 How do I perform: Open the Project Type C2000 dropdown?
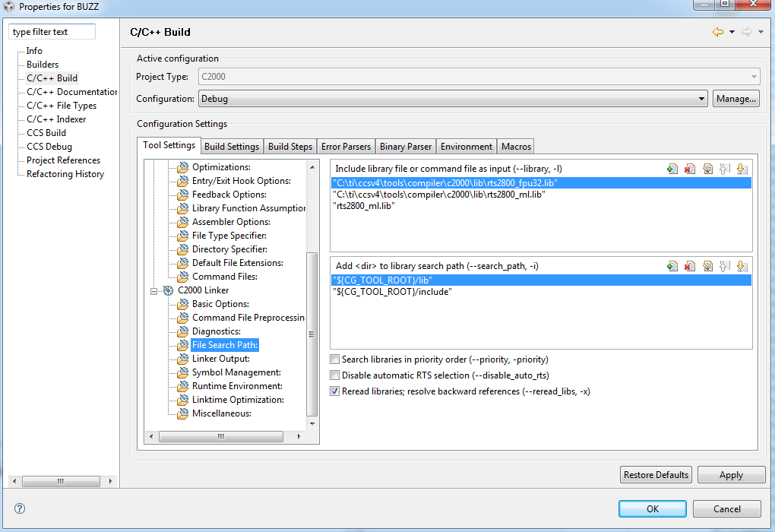479,77
